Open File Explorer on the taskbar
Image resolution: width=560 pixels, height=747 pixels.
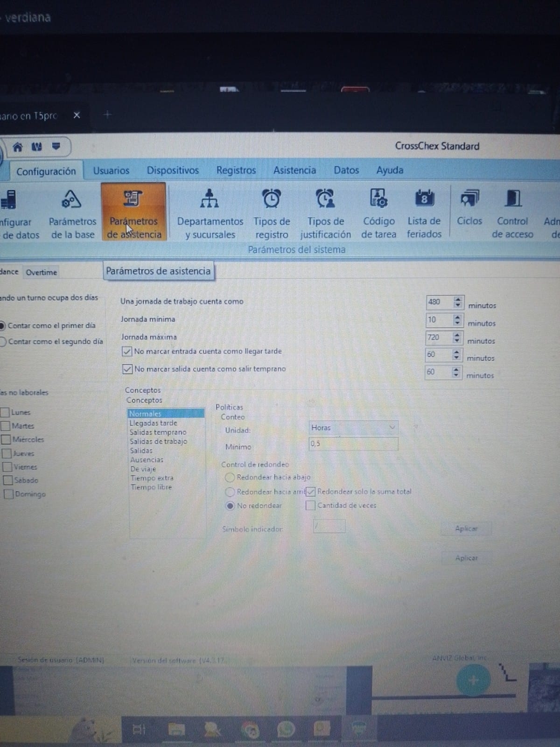click(176, 729)
